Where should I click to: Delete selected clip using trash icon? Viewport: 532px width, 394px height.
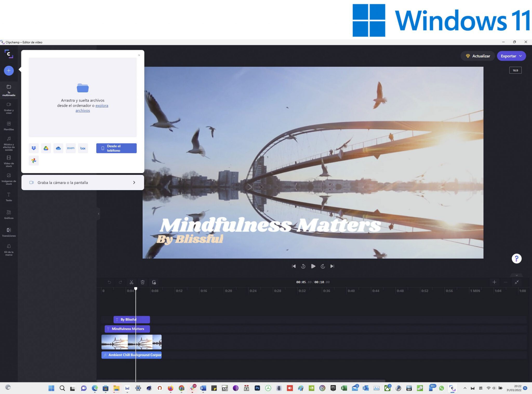click(x=143, y=282)
